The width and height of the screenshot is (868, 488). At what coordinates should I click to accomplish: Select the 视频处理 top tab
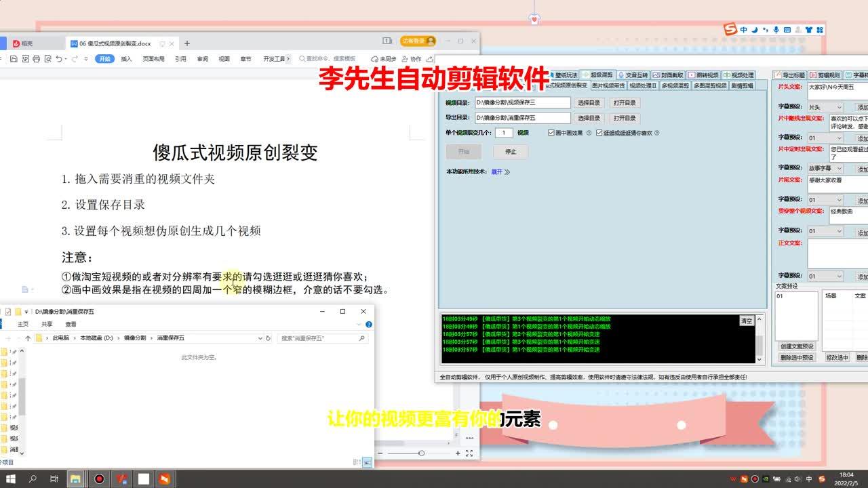pos(738,75)
